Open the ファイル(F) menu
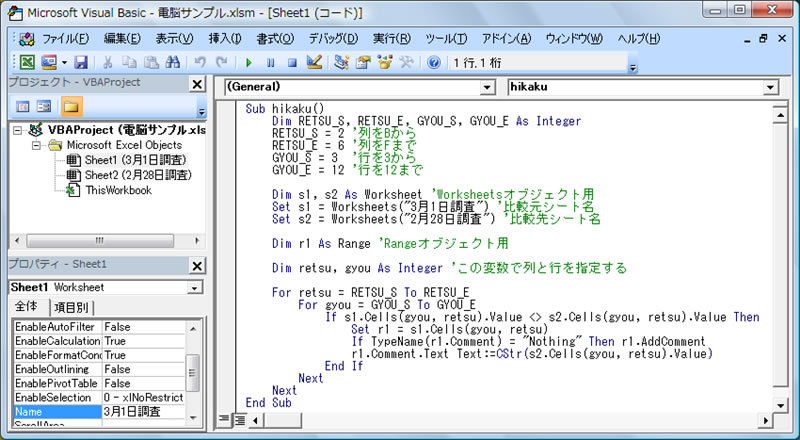This screenshot has height=440, width=800. pos(65,39)
